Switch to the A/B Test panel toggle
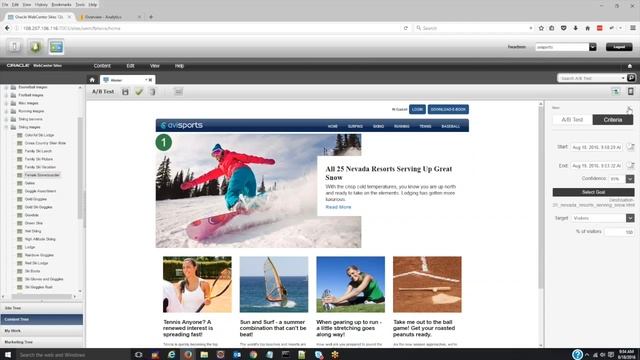The image size is (640, 360). pyautogui.click(x=572, y=120)
